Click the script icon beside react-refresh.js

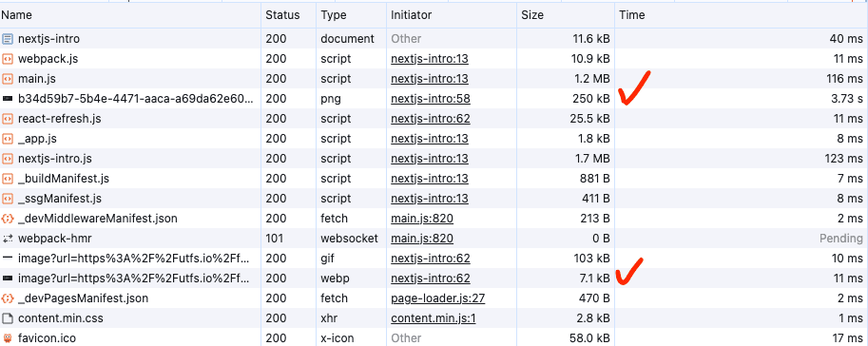pyautogui.click(x=8, y=119)
